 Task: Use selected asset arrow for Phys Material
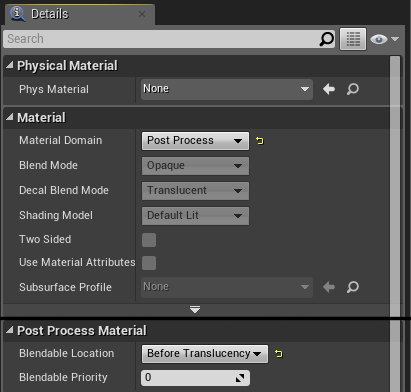click(x=329, y=89)
